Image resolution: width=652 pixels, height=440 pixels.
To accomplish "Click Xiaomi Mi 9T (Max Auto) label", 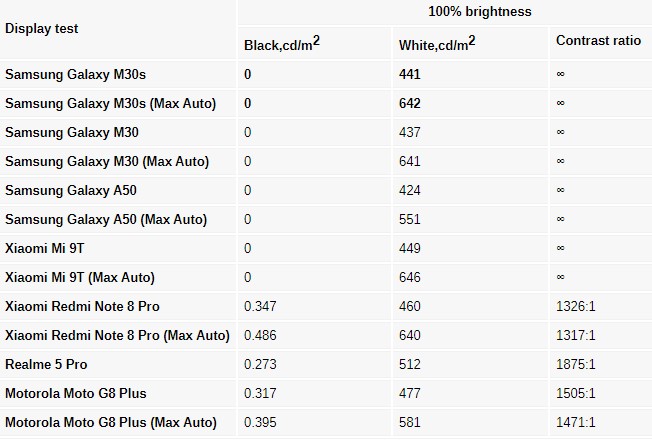I will tap(80, 277).
